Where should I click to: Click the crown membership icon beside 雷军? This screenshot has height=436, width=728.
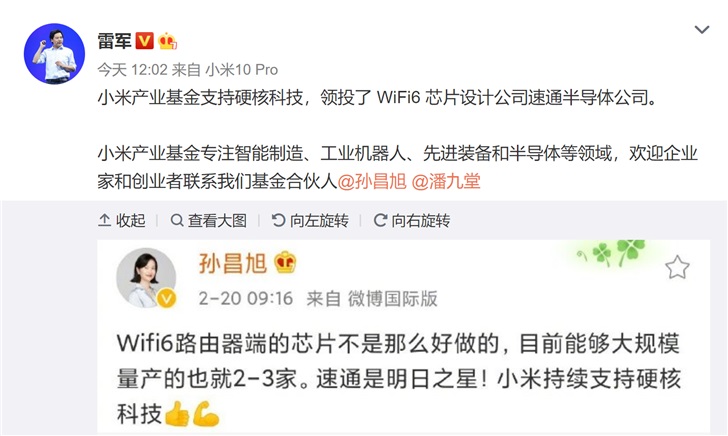point(167,41)
